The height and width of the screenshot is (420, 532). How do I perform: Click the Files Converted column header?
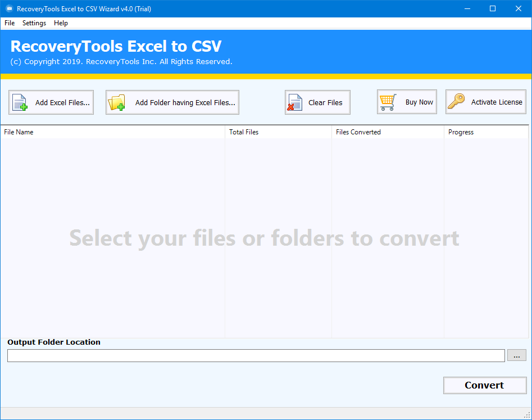pyautogui.click(x=388, y=132)
